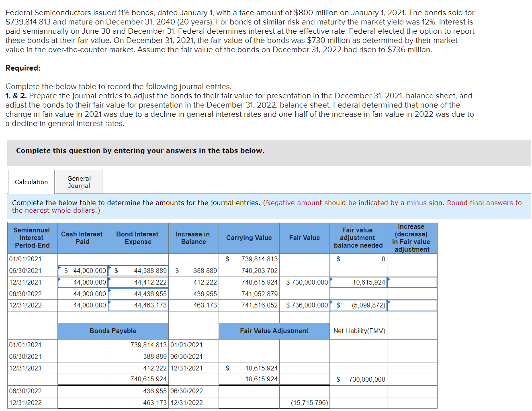Click the Bonds Payable header
Viewport: 532px width, 411px height.
pos(113,331)
